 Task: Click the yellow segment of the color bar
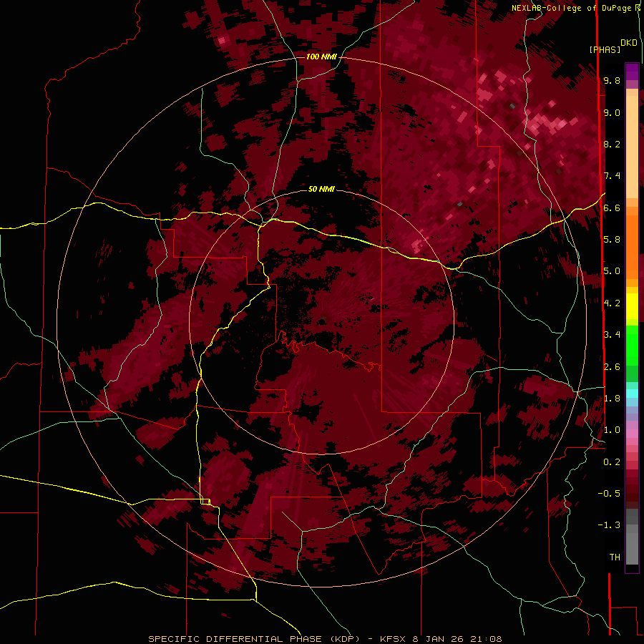coord(632,306)
